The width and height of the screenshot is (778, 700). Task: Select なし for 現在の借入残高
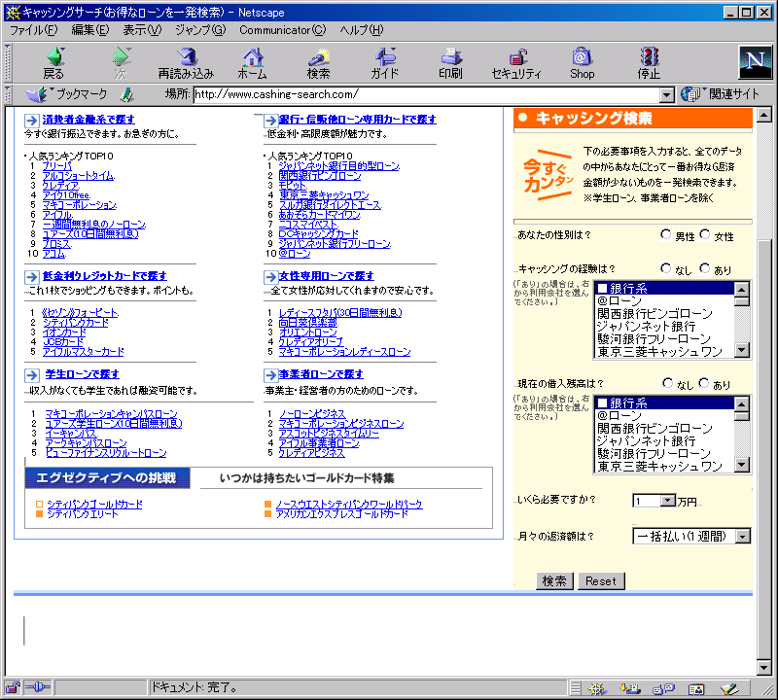[668, 383]
